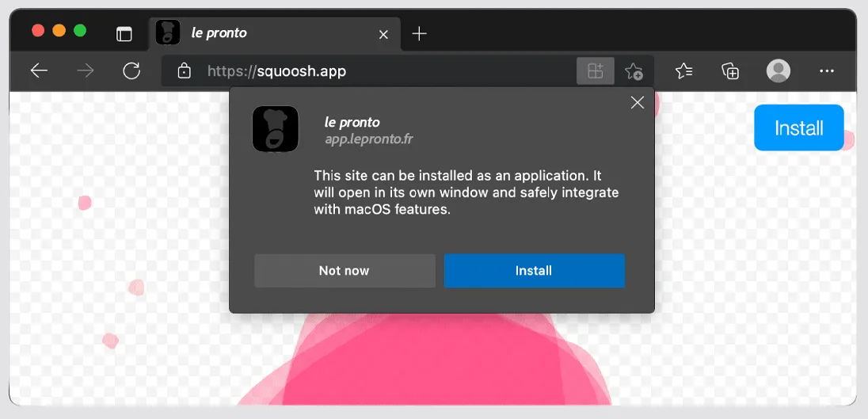
Task: Click the 'Not now' button
Action: click(x=345, y=271)
